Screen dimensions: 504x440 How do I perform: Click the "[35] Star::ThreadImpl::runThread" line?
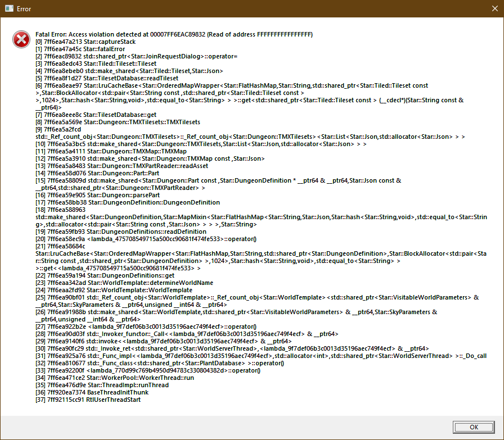click(x=102, y=385)
